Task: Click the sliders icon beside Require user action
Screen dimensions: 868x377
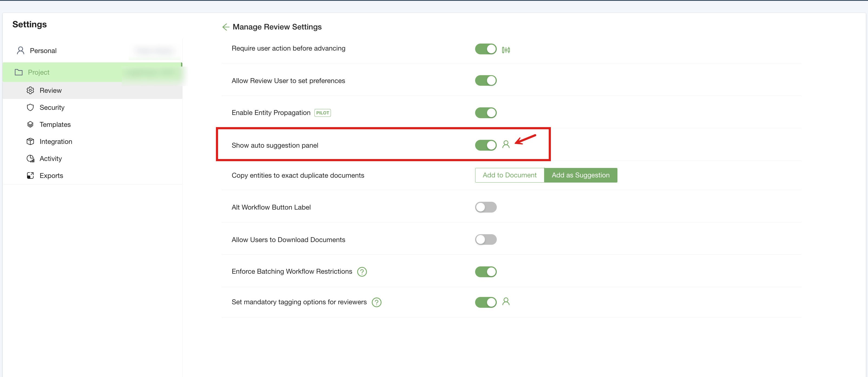Action: tap(505, 50)
